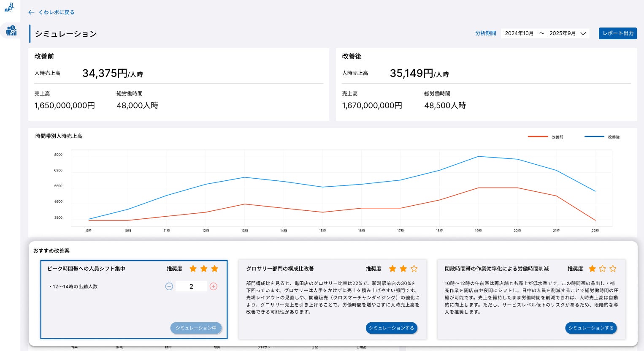Open the people-sales analysis sidebar icon
The width and height of the screenshot is (644, 351).
point(11,30)
